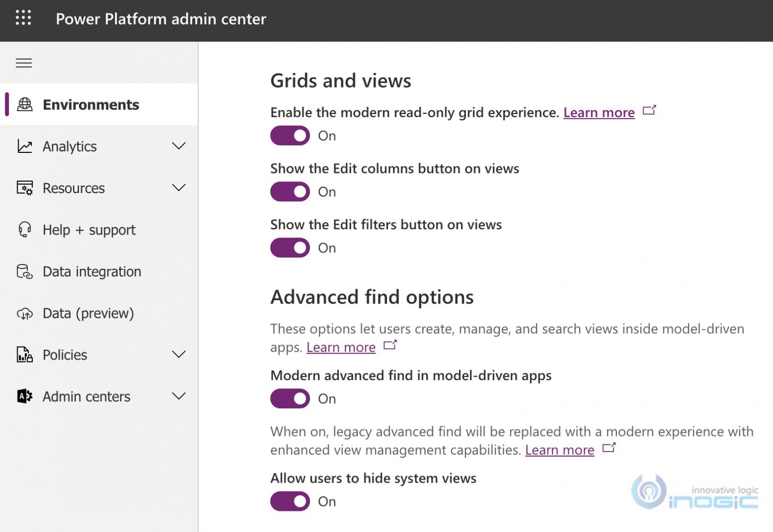Open Data (preview) from the sidebar
This screenshot has height=532, width=773.
pyautogui.click(x=88, y=313)
